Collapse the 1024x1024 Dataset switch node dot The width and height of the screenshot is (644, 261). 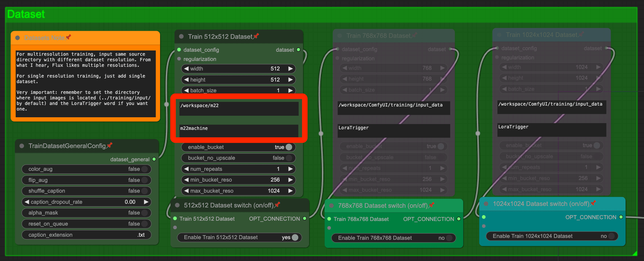[486, 204]
